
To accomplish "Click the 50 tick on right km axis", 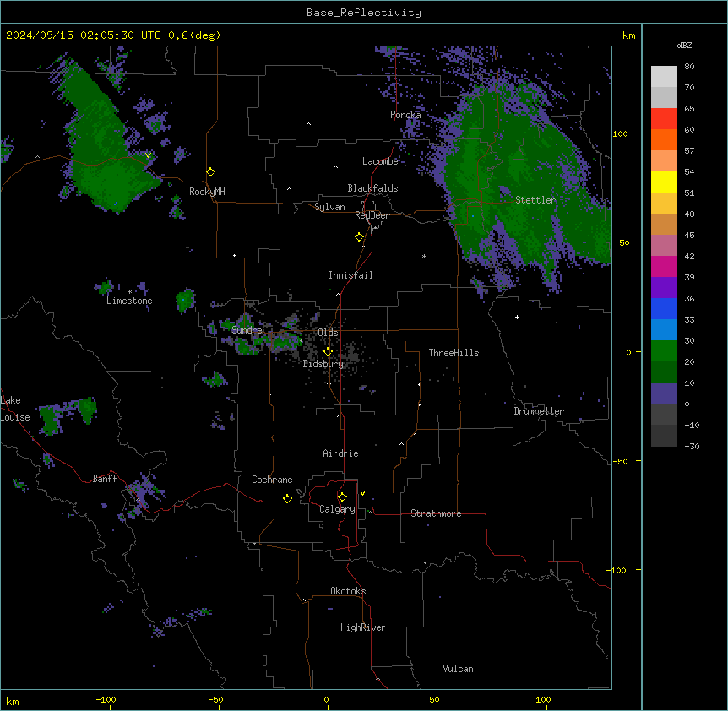I will (x=624, y=242).
